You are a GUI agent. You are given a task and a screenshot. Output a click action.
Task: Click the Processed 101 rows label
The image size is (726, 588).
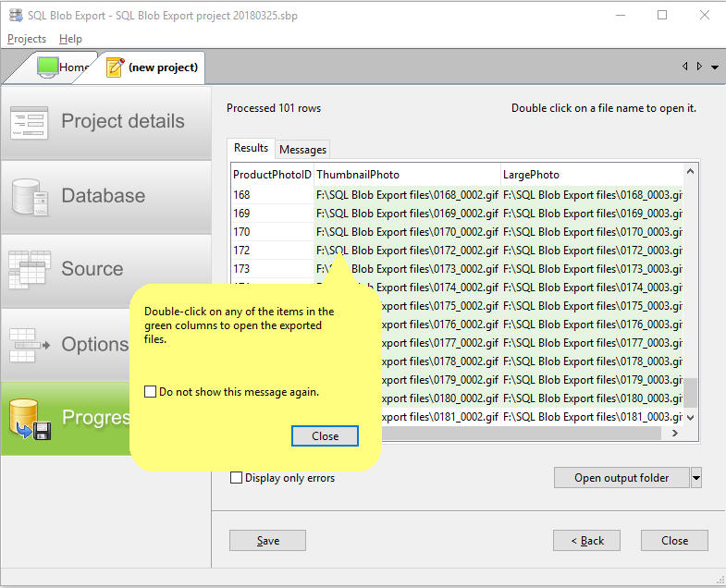(x=274, y=108)
